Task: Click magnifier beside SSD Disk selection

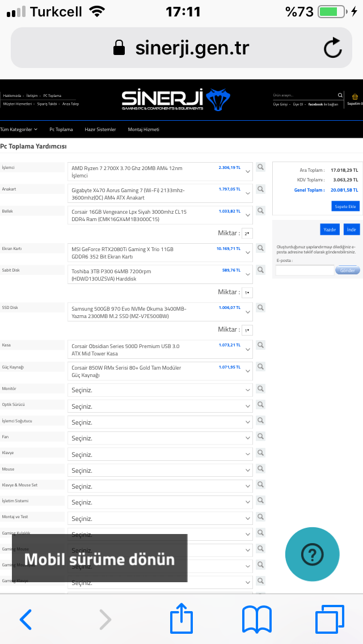Action: (x=260, y=307)
